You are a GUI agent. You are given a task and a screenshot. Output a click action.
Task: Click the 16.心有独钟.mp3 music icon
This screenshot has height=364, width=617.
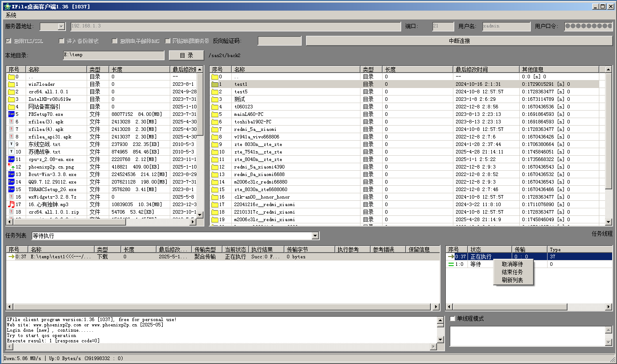tap(11, 204)
